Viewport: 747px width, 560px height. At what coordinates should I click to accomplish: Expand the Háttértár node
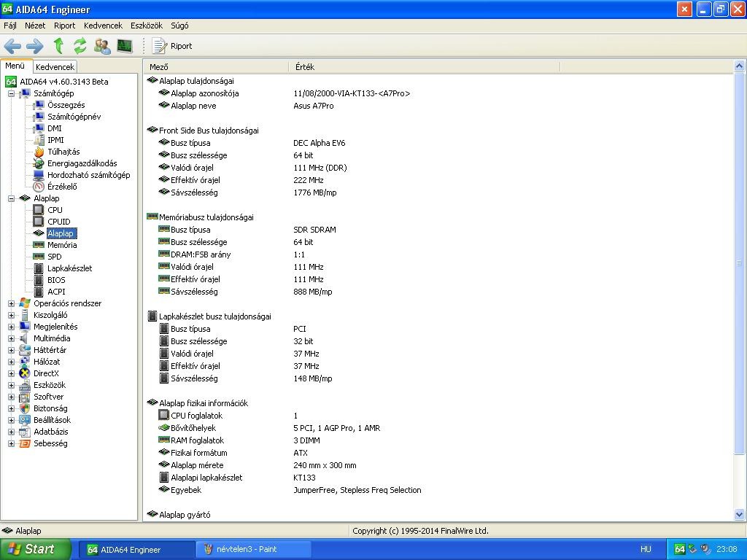coord(11,350)
